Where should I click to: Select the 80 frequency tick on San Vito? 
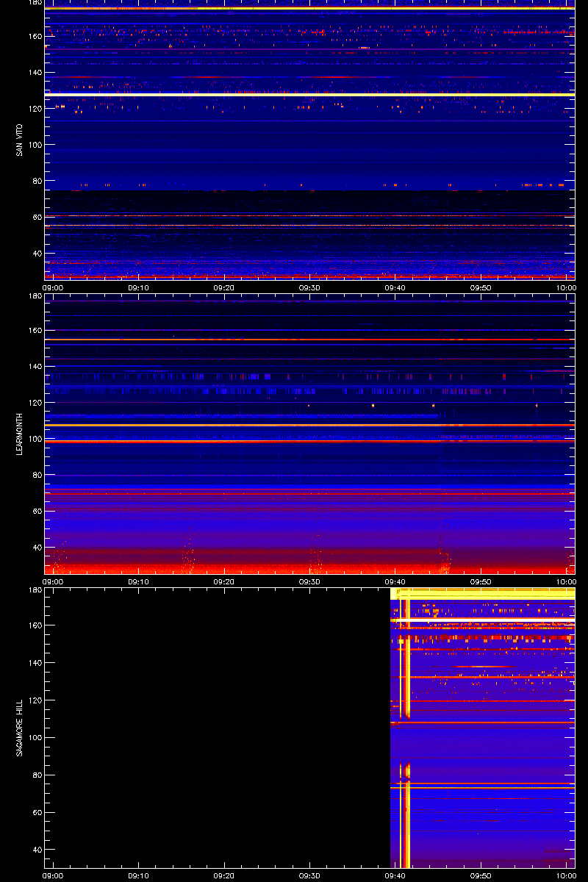[x=37, y=181]
